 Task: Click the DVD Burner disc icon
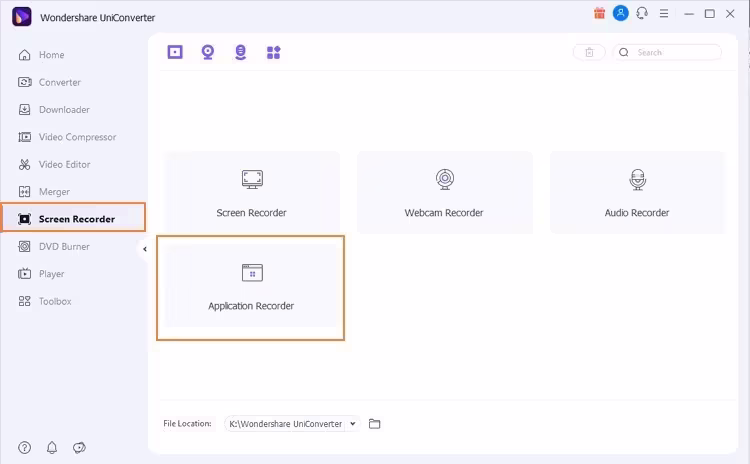[24, 246]
